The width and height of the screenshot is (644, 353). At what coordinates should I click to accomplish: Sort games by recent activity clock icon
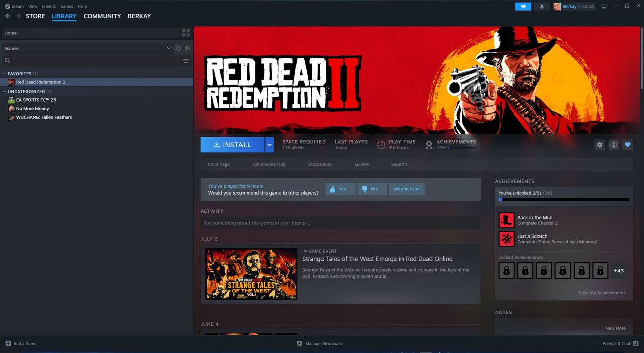[x=178, y=48]
